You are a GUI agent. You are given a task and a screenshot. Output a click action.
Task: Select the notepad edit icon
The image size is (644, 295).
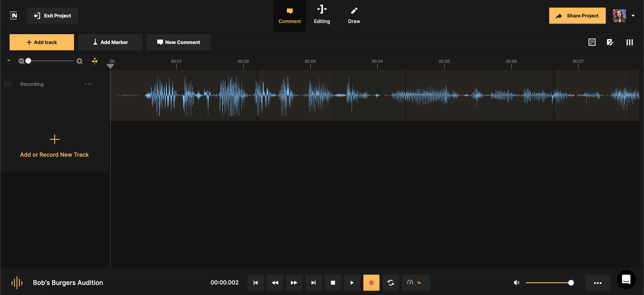(x=610, y=42)
